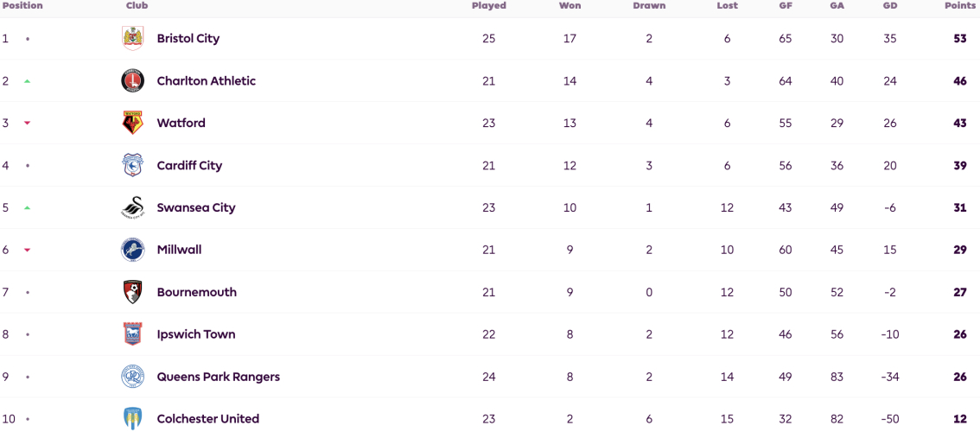Open the Watford crest icon
The width and height of the screenshot is (980, 432).
tap(132, 123)
